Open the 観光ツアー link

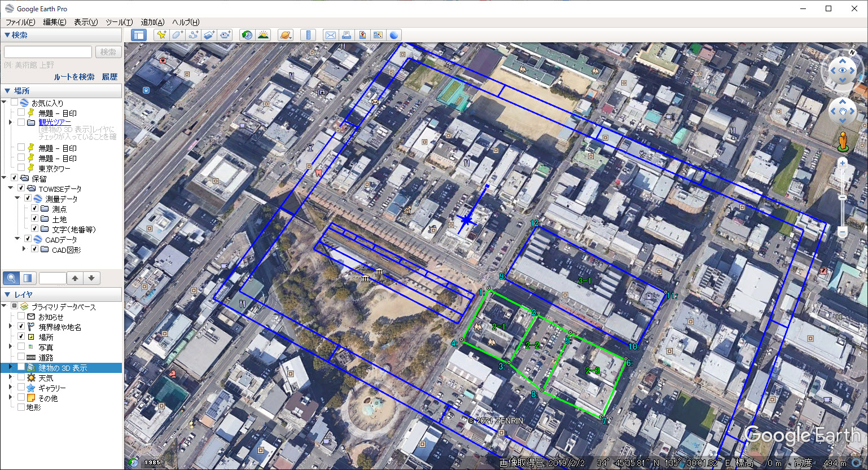[x=55, y=122]
